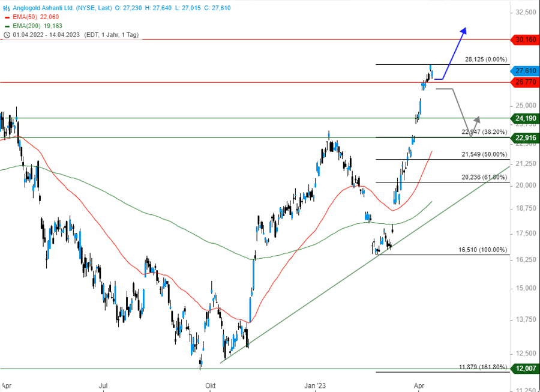Click the 28,125 (0.00%) Fibonacci label

coord(486,59)
